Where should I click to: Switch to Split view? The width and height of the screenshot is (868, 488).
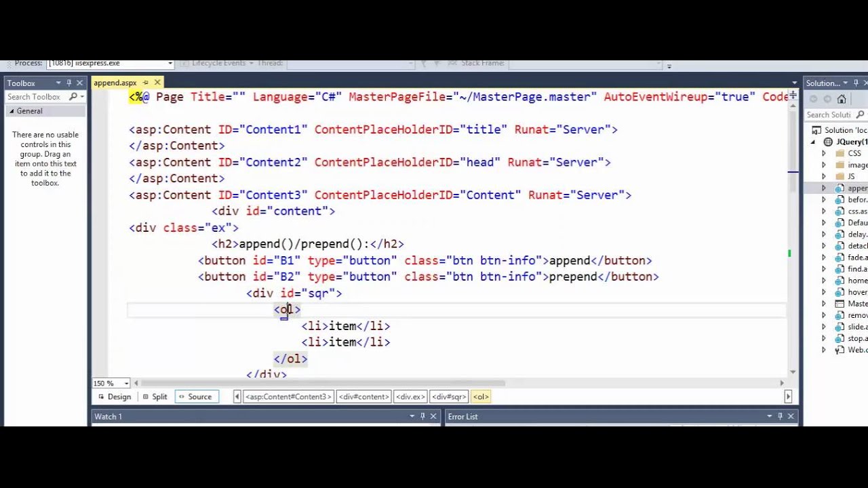[155, 396]
